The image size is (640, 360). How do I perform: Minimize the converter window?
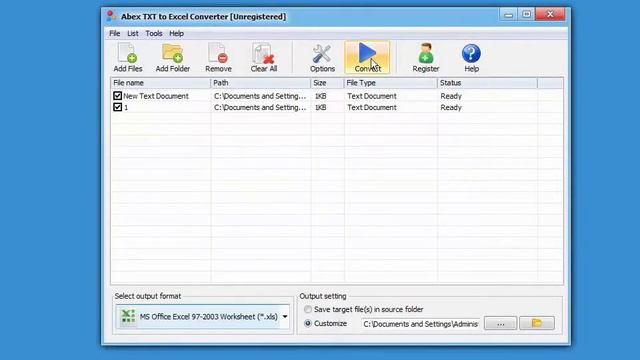[x=508, y=15]
